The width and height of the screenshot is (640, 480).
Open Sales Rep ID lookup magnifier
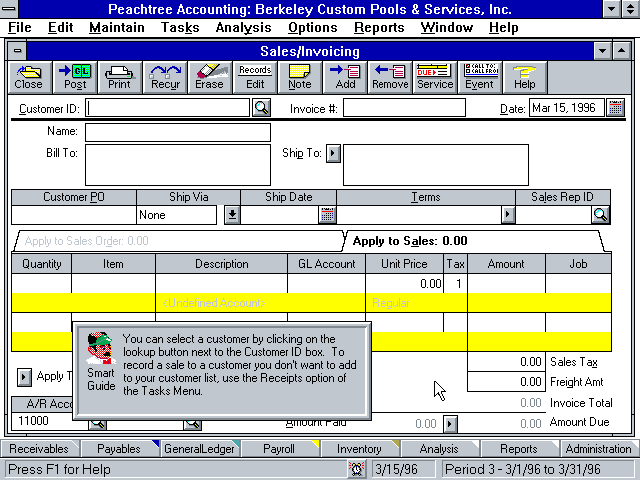click(600, 215)
